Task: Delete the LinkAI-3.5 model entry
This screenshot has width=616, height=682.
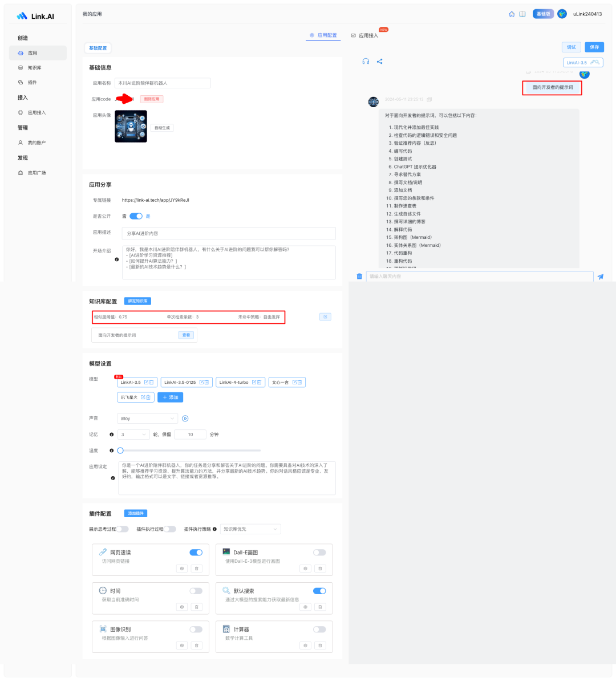Action: [x=151, y=382]
